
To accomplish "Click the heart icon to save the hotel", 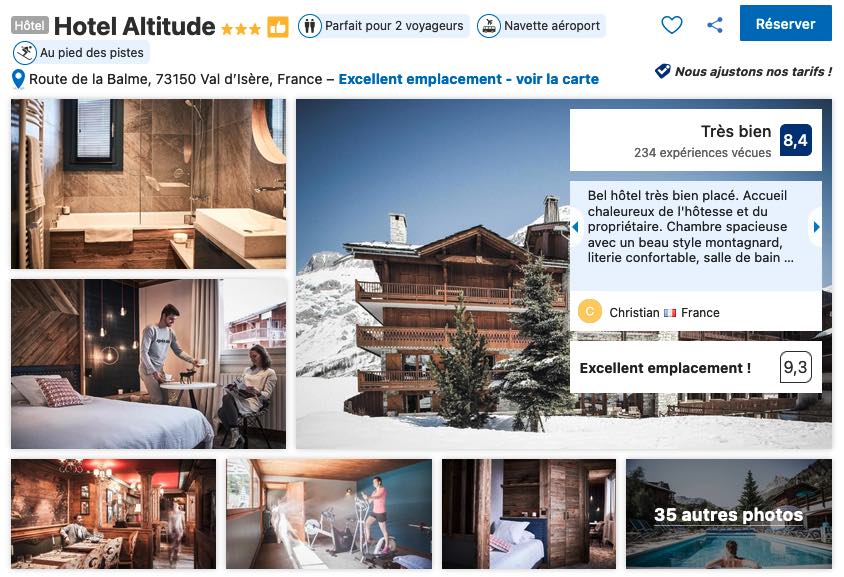I will 671,25.
